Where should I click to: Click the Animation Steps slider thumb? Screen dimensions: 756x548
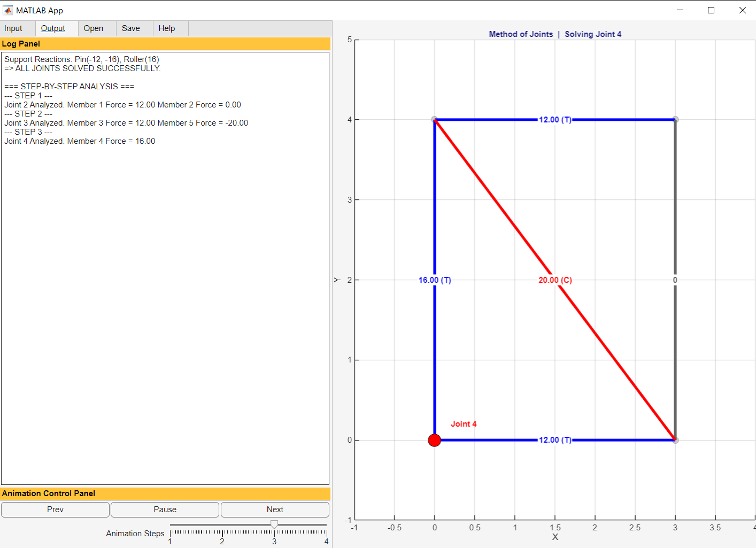(274, 524)
